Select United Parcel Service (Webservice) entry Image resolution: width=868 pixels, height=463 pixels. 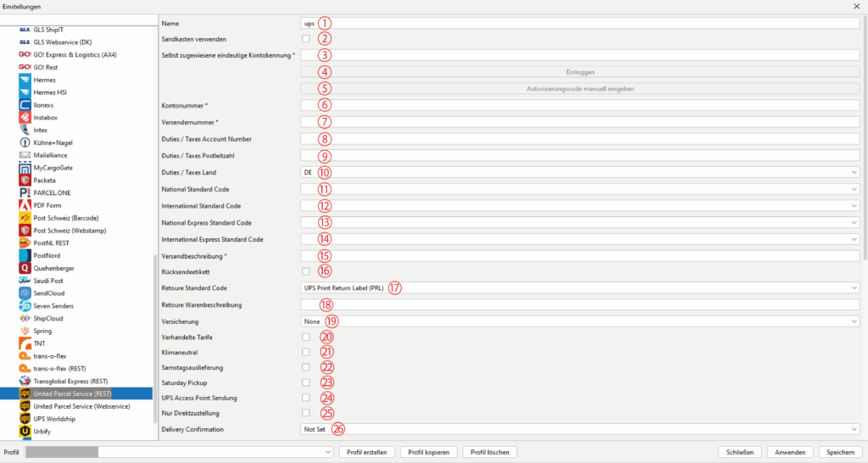82,406
